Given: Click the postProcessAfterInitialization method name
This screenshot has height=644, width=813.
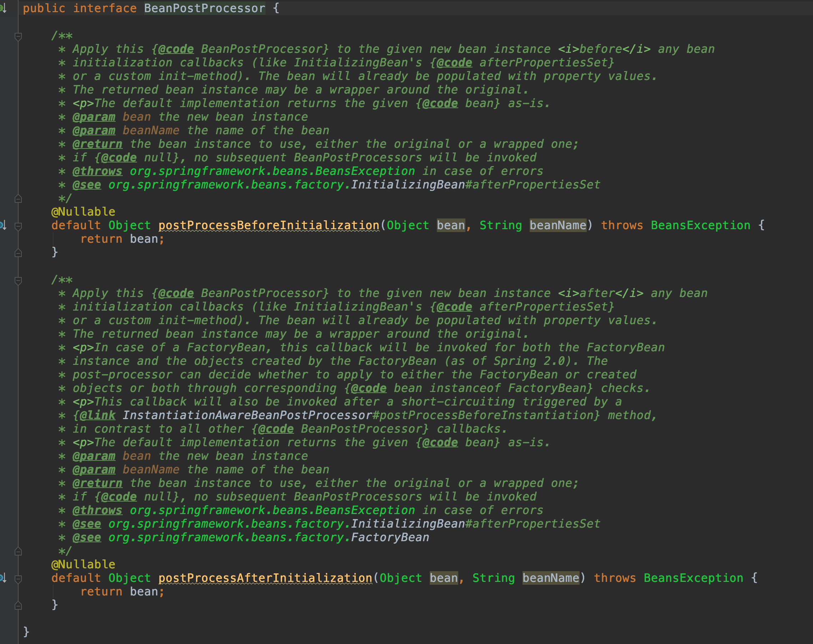Looking at the screenshot, I should click(265, 578).
